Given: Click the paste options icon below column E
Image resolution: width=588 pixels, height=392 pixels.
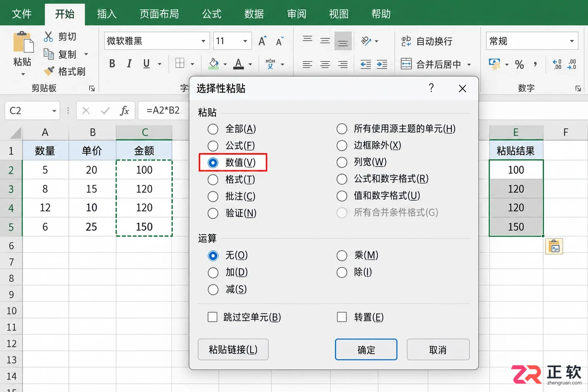Looking at the screenshot, I should point(554,246).
